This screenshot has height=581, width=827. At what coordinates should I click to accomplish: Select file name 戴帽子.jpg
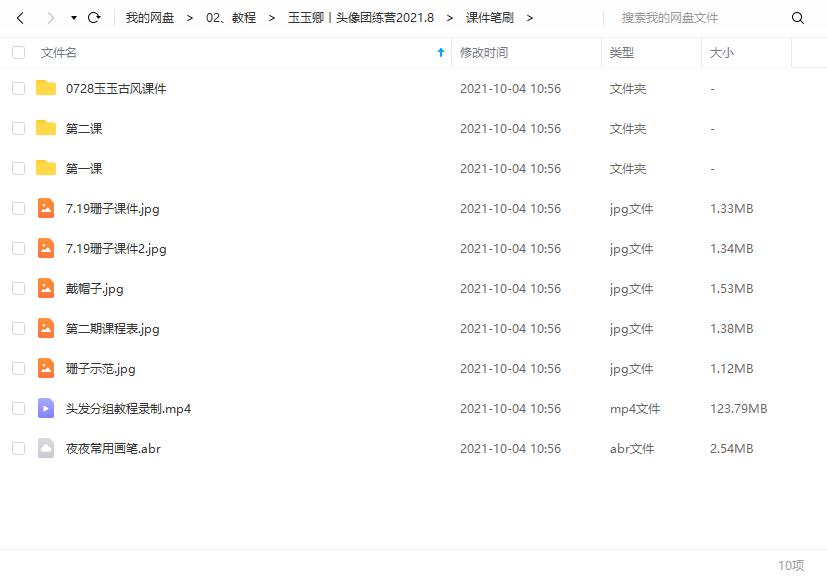[94, 289]
